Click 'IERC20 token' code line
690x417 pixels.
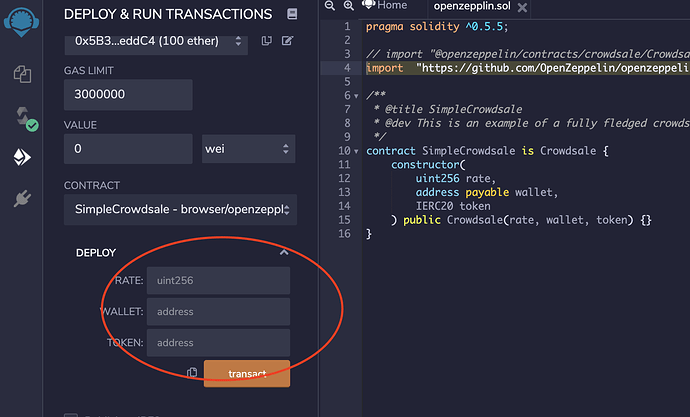point(453,206)
